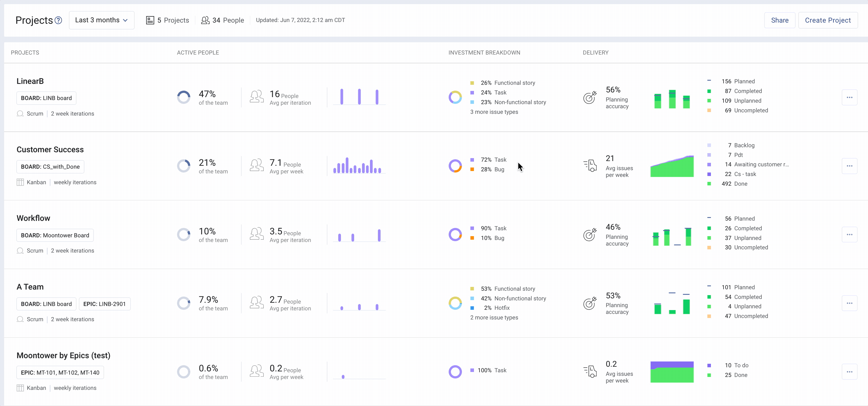Viewport: 868px width, 406px height.
Task: Click the Kanban icon in Moontower by Epics row
Action: [20, 388]
